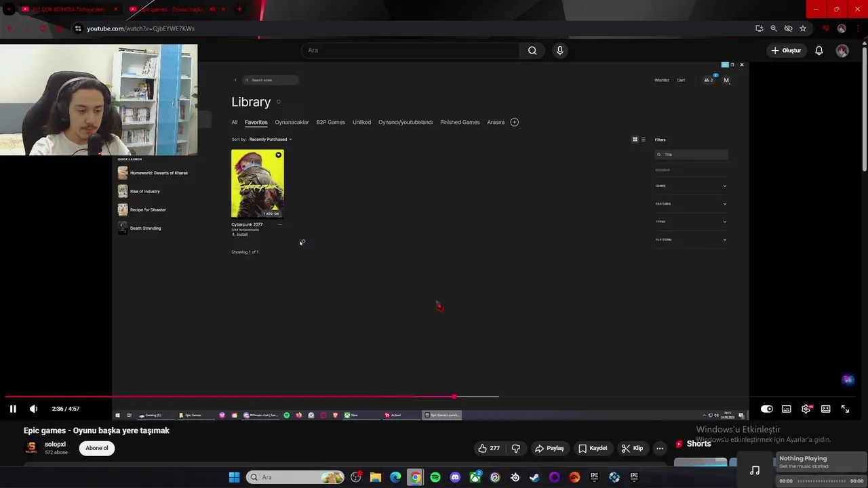868x488 pixels.
Task: Click the Title filter input field
Action: point(691,155)
